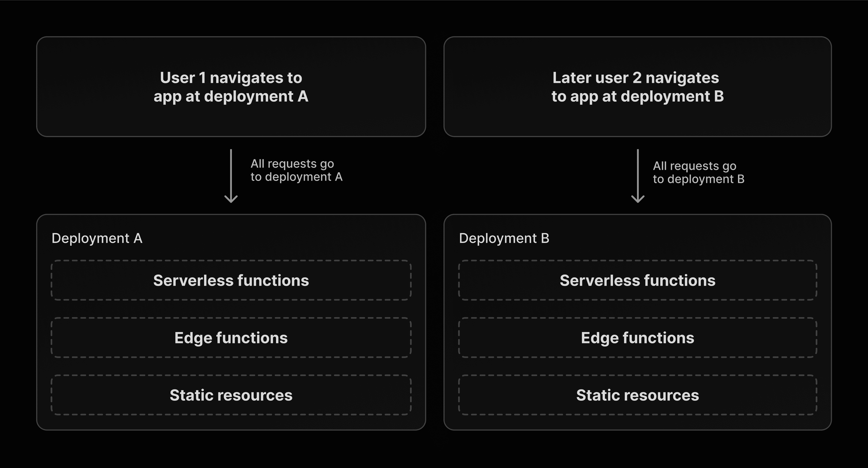The width and height of the screenshot is (868, 468).
Task: Click the 'to app at deployment B' text line
Action: 637,97
